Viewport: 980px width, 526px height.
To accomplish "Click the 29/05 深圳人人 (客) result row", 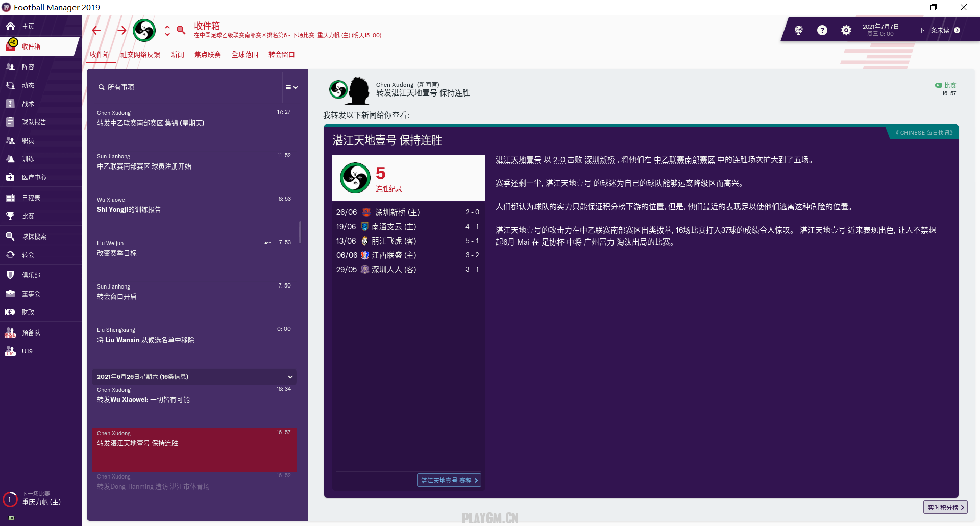I will 407,269.
